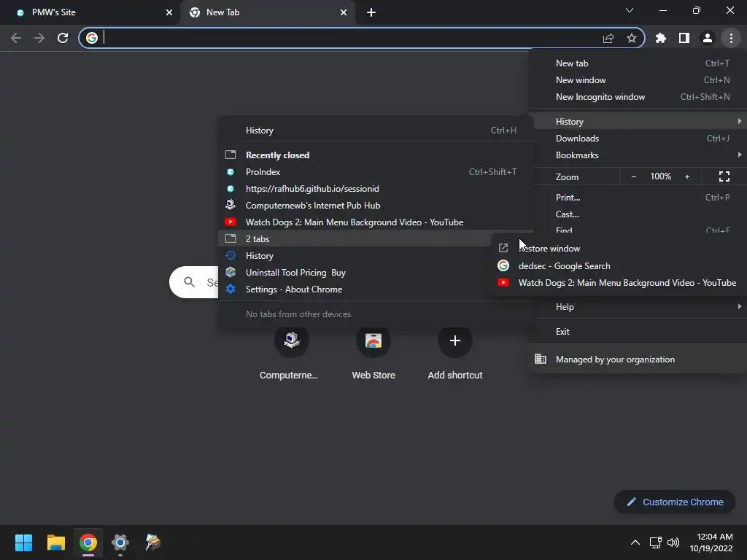The image size is (747, 560).
Task: Select the New Tab tab
Action: coord(268,12)
